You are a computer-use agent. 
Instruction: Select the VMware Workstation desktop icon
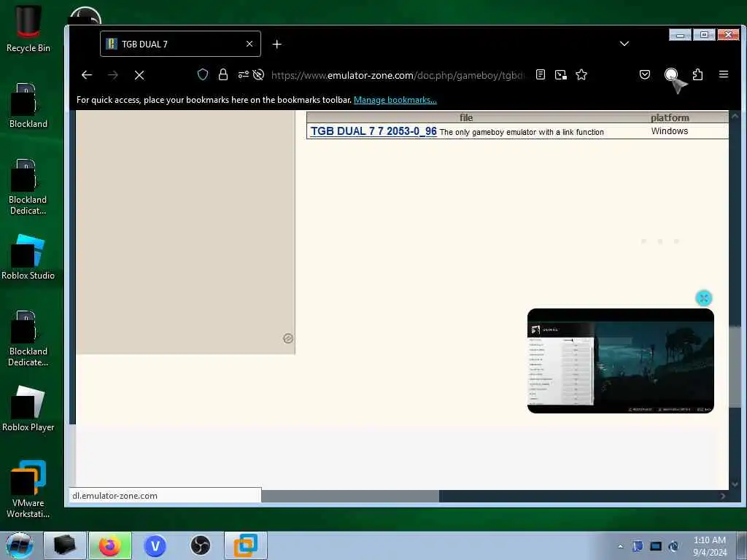click(28, 489)
